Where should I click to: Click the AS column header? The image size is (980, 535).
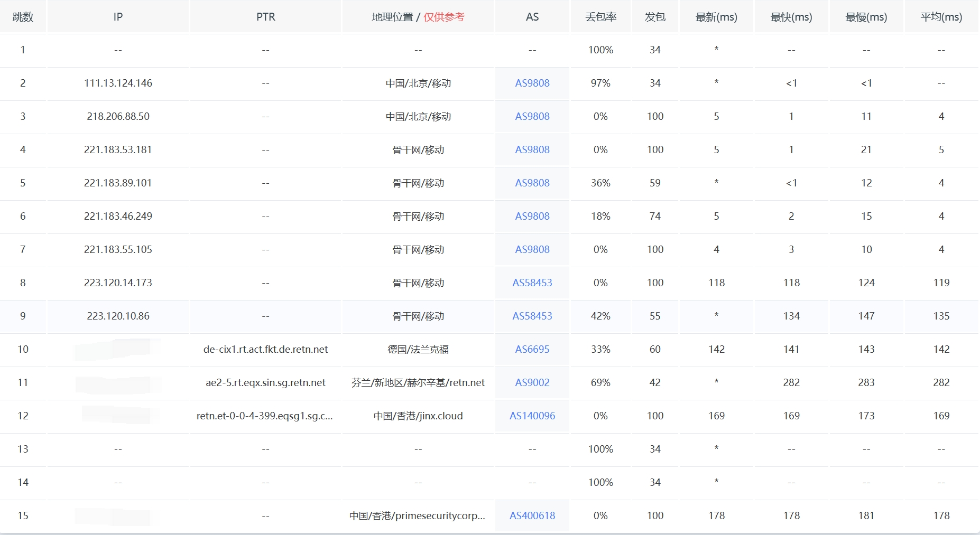(x=532, y=17)
